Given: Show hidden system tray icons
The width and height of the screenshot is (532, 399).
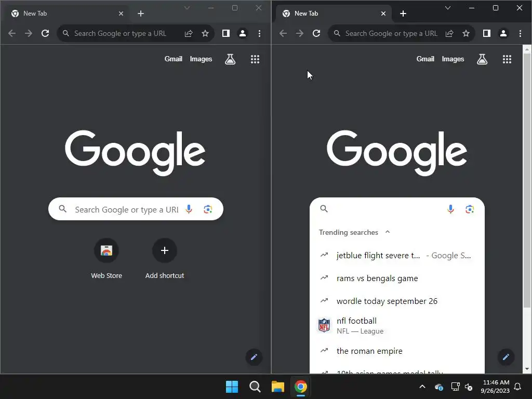Looking at the screenshot, I should coord(422,387).
